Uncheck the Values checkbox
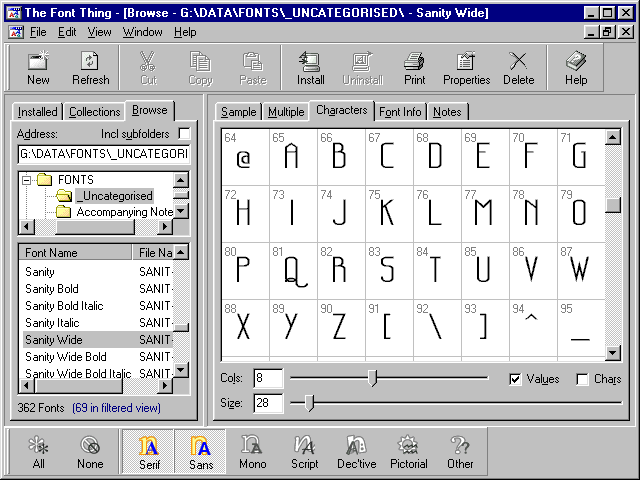Screen dimensions: 640x480 pyautogui.click(x=515, y=379)
